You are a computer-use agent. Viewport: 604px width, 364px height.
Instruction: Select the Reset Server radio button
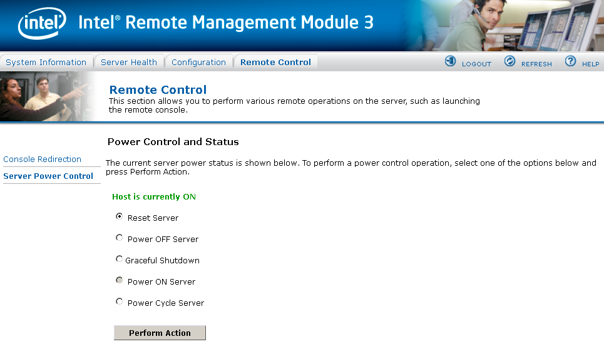[120, 216]
